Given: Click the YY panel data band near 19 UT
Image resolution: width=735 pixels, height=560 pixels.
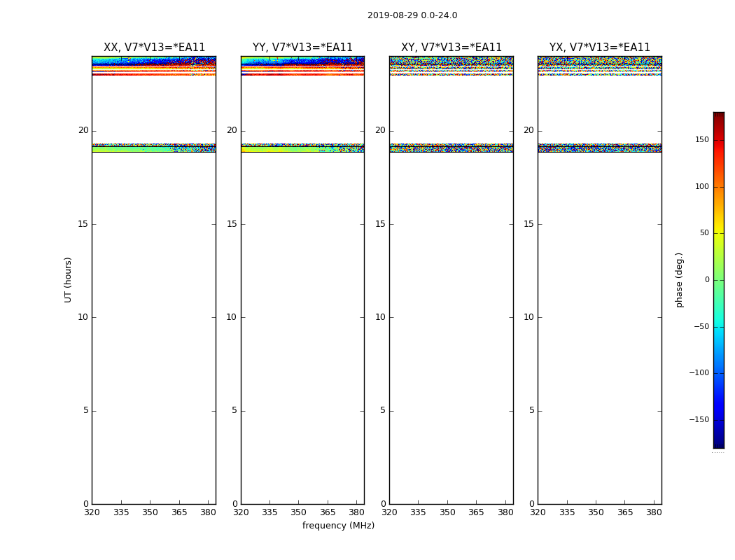Looking at the screenshot, I should [303, 148].
